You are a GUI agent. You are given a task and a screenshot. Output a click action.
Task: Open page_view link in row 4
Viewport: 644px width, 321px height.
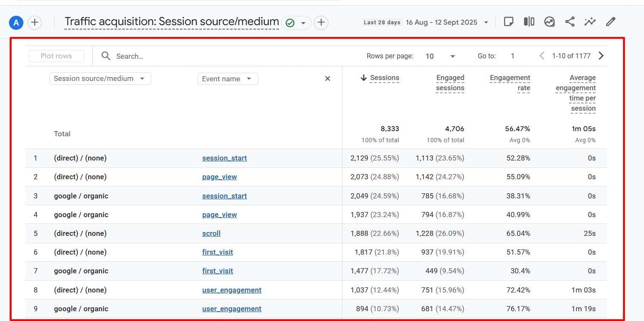[219, 215]
